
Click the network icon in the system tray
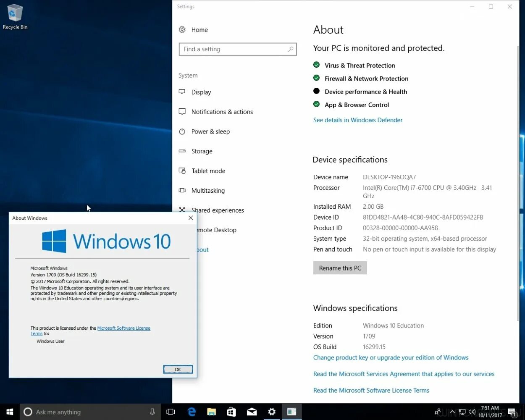click(462, 412)
